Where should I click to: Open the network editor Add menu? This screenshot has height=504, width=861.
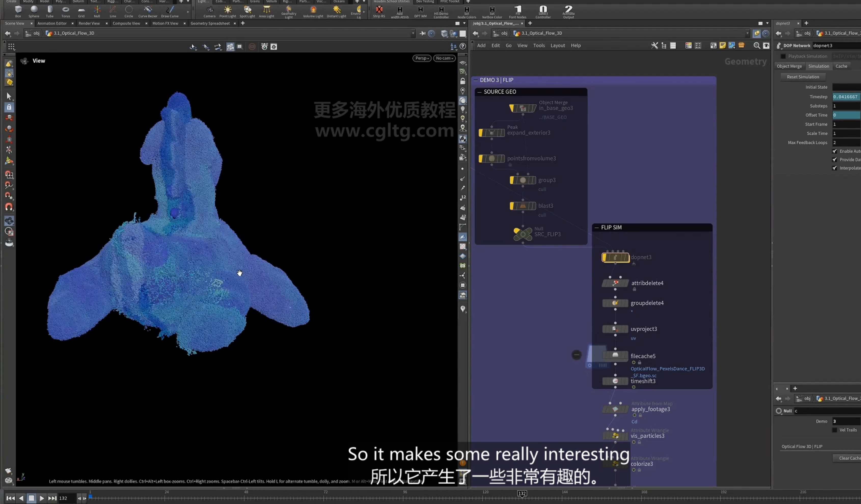click(x=481, y=45)
